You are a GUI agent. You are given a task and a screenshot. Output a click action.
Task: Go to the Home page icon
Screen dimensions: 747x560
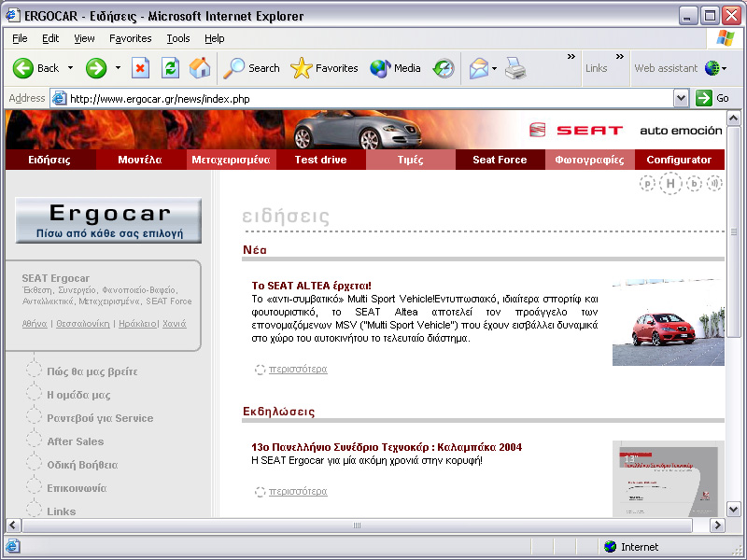pos(200,68)
